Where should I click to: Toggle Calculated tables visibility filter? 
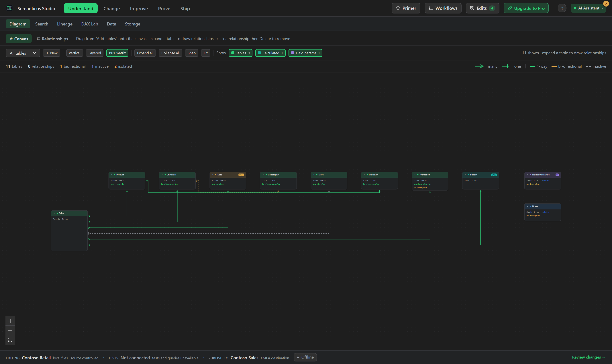pos(270,53)
